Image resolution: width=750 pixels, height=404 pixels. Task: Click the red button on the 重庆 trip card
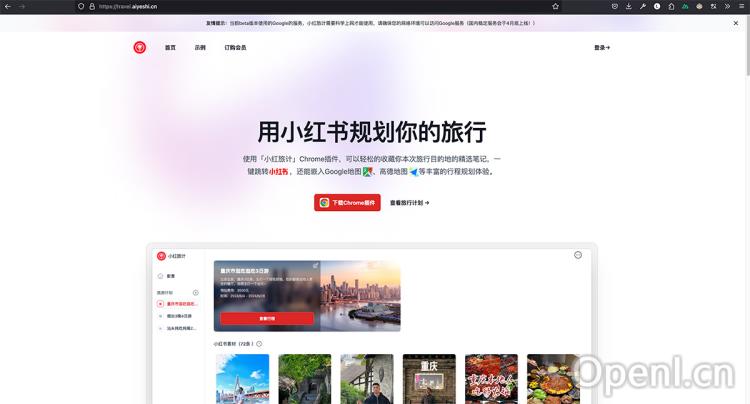267,318
